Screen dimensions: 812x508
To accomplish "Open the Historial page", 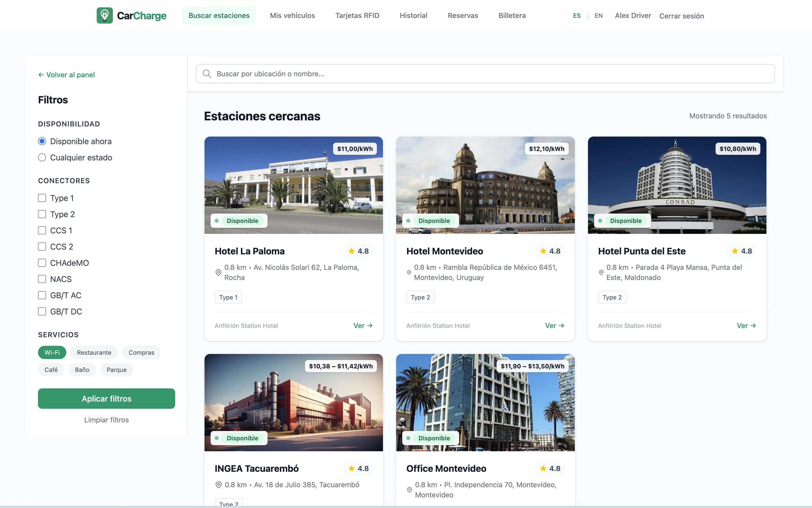I will (413, 15).
